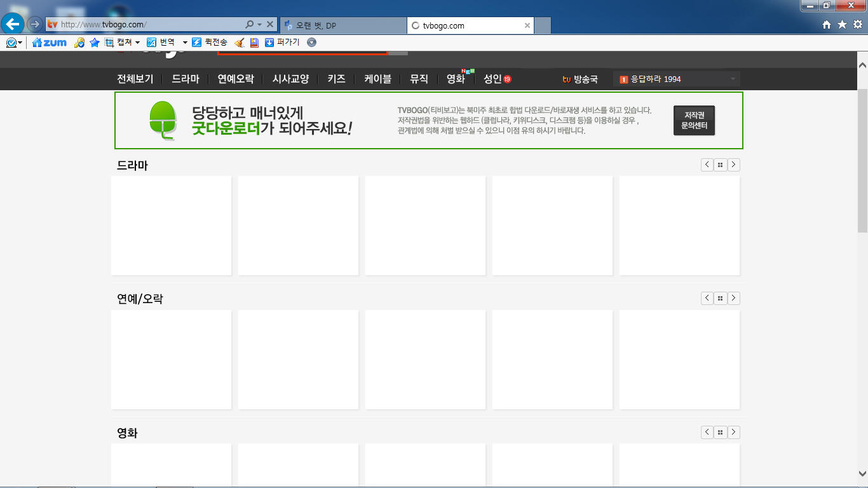
Task: Open Favorites with the star icon
Action: (842, 24)
